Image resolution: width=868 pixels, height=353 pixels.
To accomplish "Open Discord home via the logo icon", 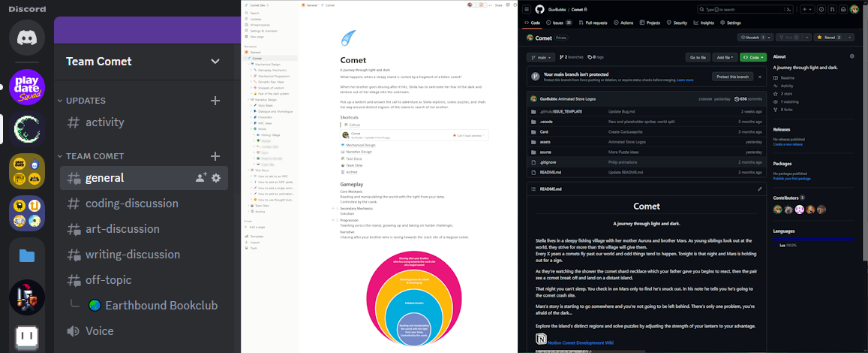I will [x=27, y=38].
